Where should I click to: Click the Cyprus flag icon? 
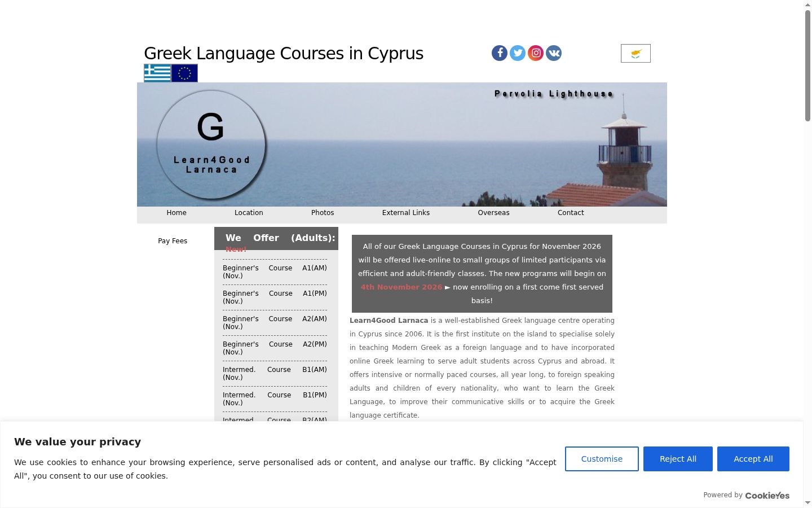pyautogui.click(x=636, y=53)
